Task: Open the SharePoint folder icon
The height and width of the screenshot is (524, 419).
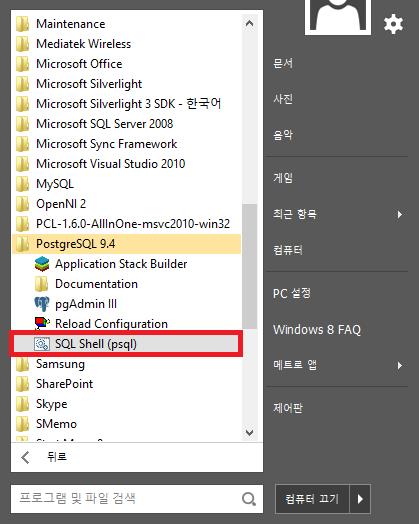Action: [x=22, y=384]
